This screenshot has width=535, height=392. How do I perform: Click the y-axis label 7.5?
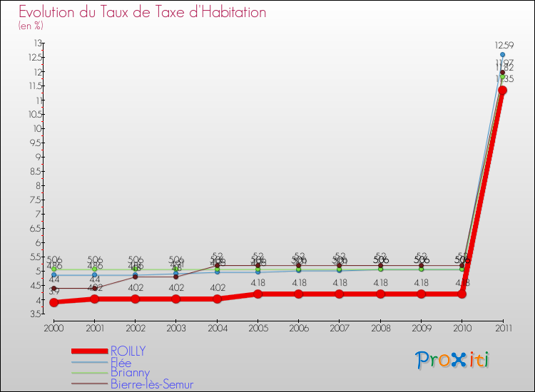click(36, 200)
